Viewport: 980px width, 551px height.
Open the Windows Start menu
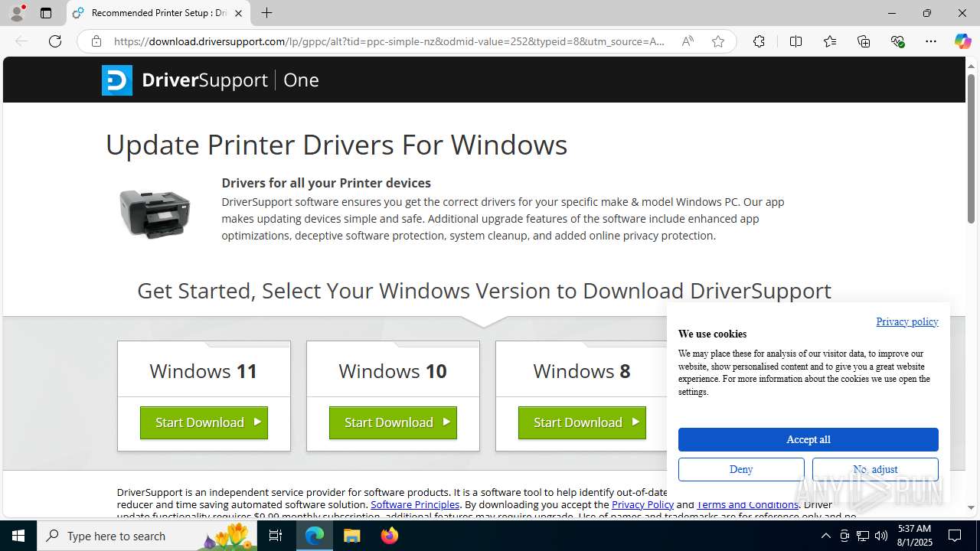coord(18,536)
